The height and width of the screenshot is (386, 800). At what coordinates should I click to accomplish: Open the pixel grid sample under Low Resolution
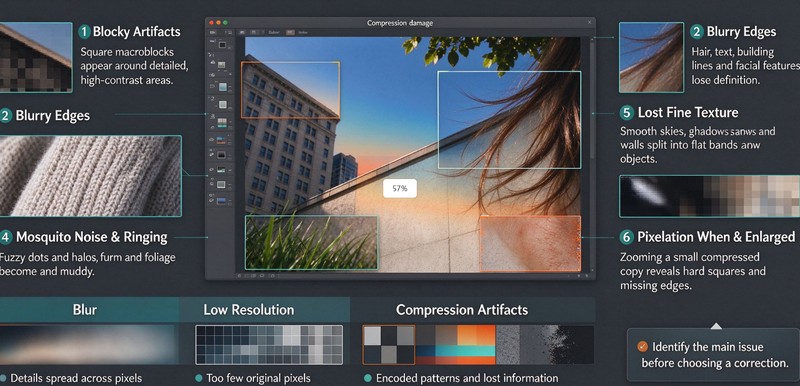[269, 345]
